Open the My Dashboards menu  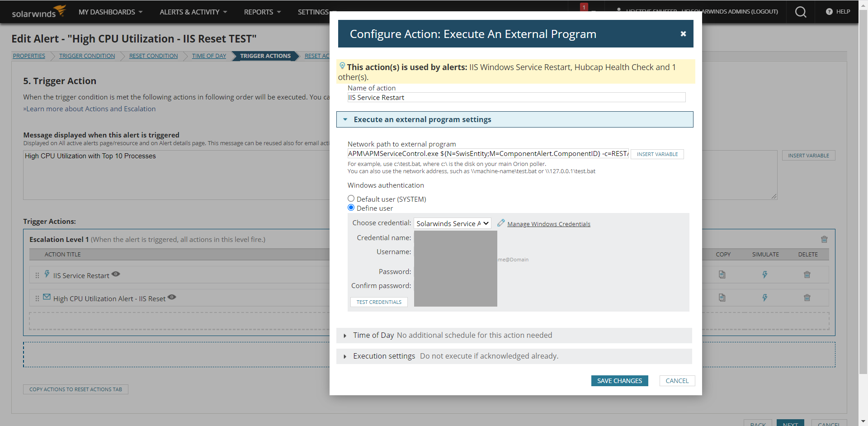click(110, 12)
